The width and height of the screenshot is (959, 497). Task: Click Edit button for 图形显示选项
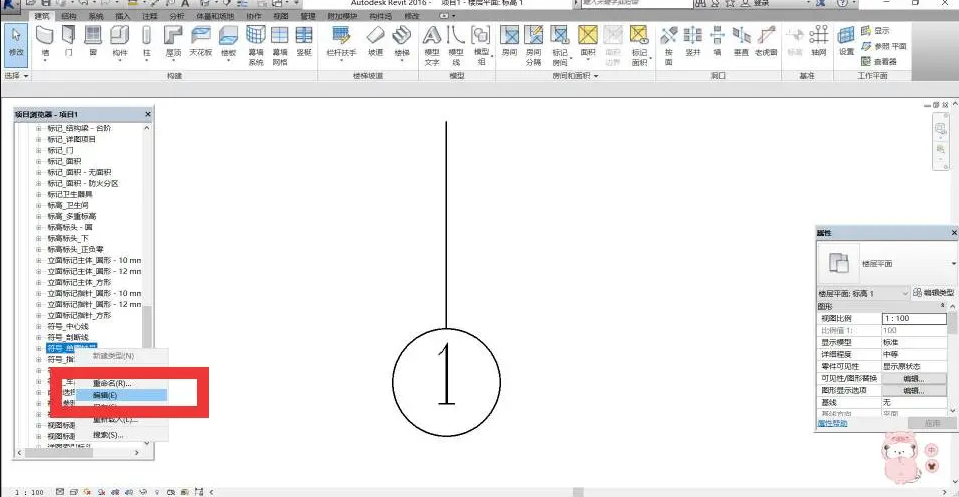[914, 391]
